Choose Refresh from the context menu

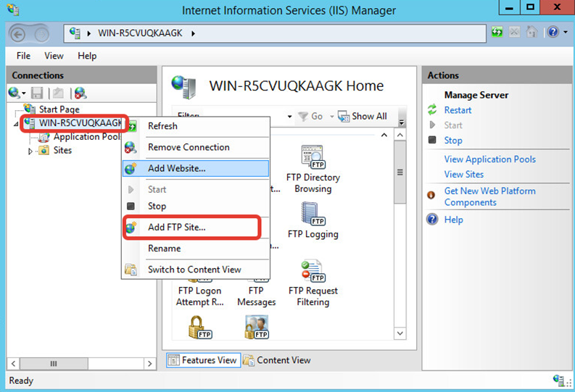pyautogui.click(x=197, y=126)
